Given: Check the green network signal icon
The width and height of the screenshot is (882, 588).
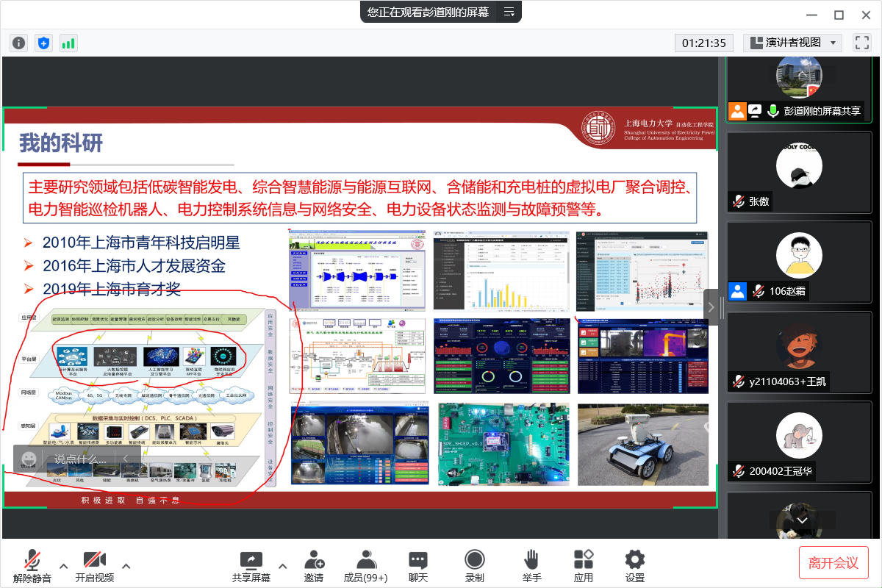Looking at the screenshot, I should pyautogui.click(x=68, y=43).
